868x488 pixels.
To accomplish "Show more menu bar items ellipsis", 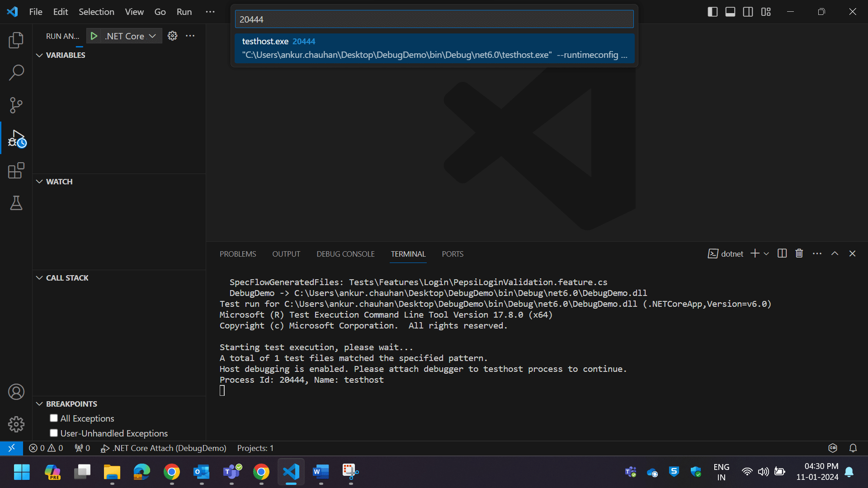I will (210, 12).
